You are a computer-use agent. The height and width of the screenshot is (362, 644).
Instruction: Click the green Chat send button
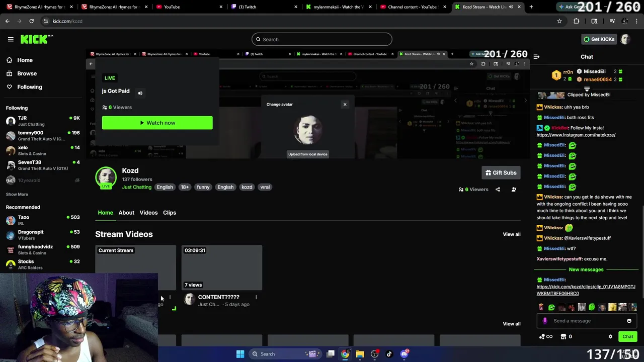point(627,337)
